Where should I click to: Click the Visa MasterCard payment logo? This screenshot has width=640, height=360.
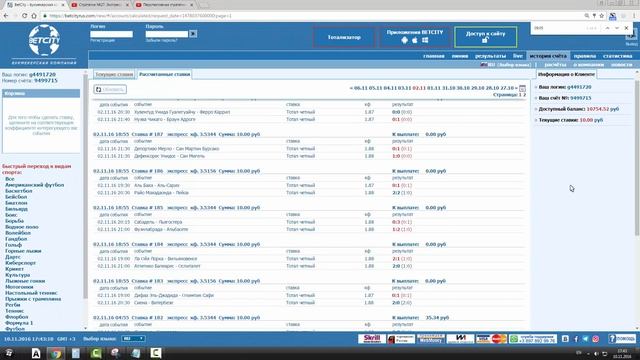click(x=491, y=339)
